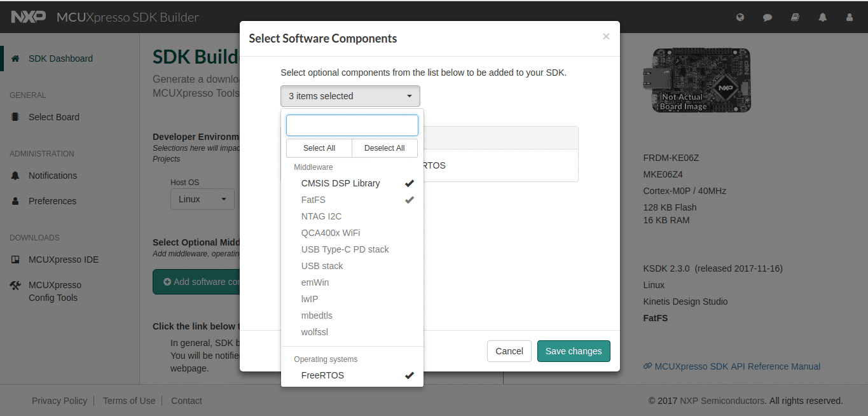Image resolution: width=868 pixels, height=416 pixels.
Task: Open SDK Dashboard in sidebar
Action: [60, 59]
